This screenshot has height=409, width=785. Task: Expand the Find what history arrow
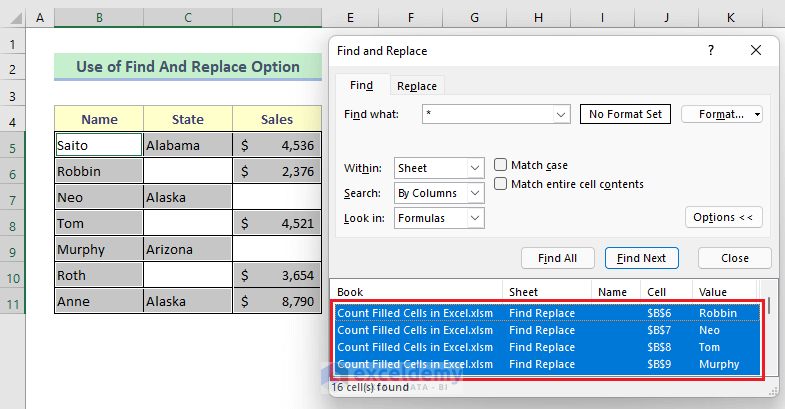(x=561, y=115)
